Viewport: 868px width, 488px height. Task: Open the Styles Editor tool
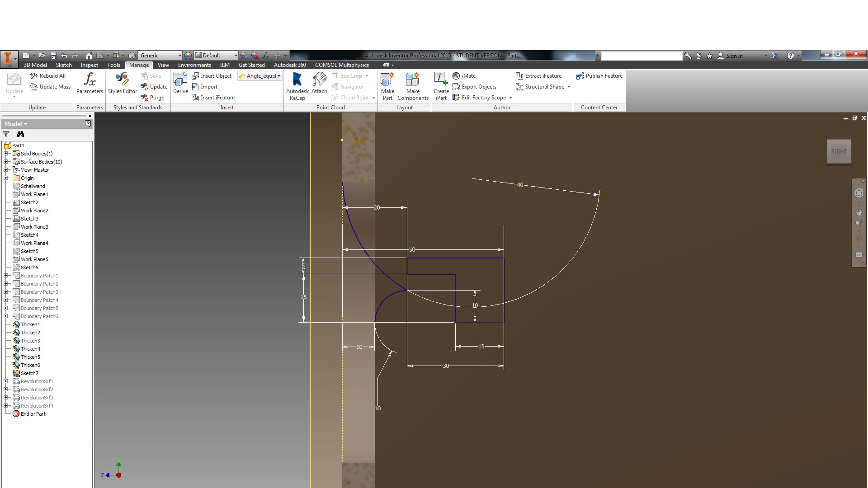point(122,80)
